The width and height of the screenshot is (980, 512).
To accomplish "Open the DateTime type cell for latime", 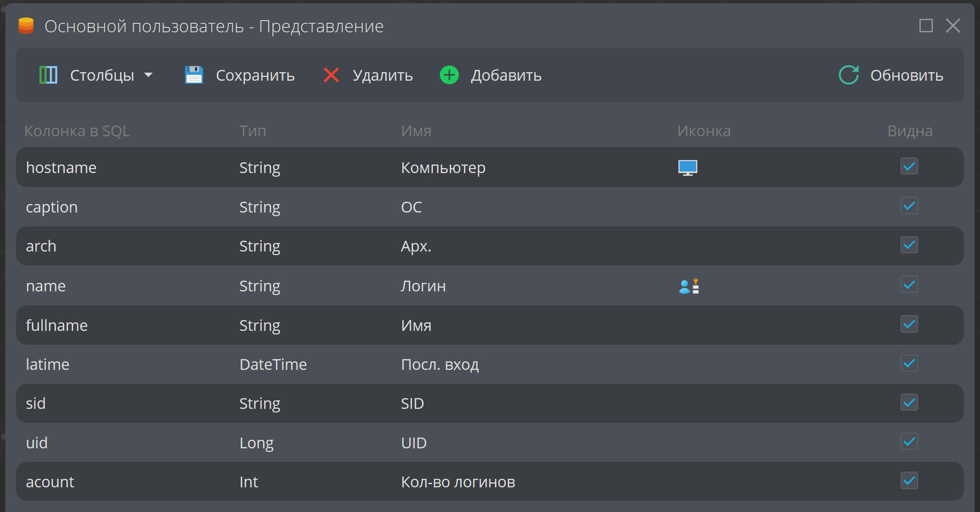I will 273,364.
